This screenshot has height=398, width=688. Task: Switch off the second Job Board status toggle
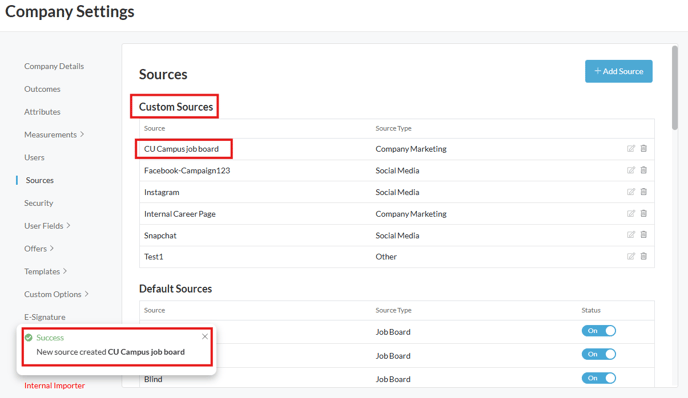[x=599, y=354]
